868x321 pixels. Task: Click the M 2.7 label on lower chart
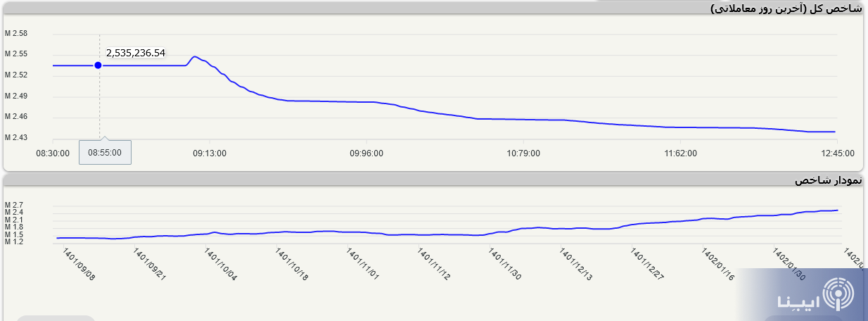pyautogui.click(x=14, y=205)
